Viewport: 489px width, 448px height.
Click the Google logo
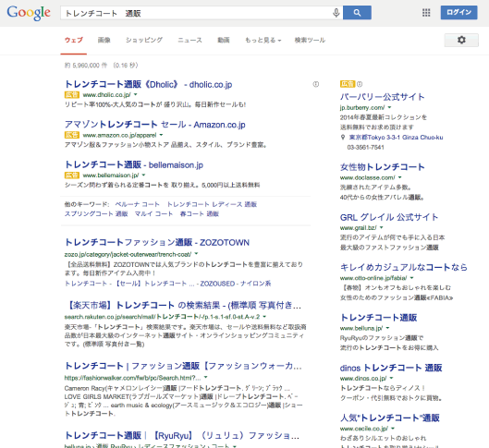(29, 13)
